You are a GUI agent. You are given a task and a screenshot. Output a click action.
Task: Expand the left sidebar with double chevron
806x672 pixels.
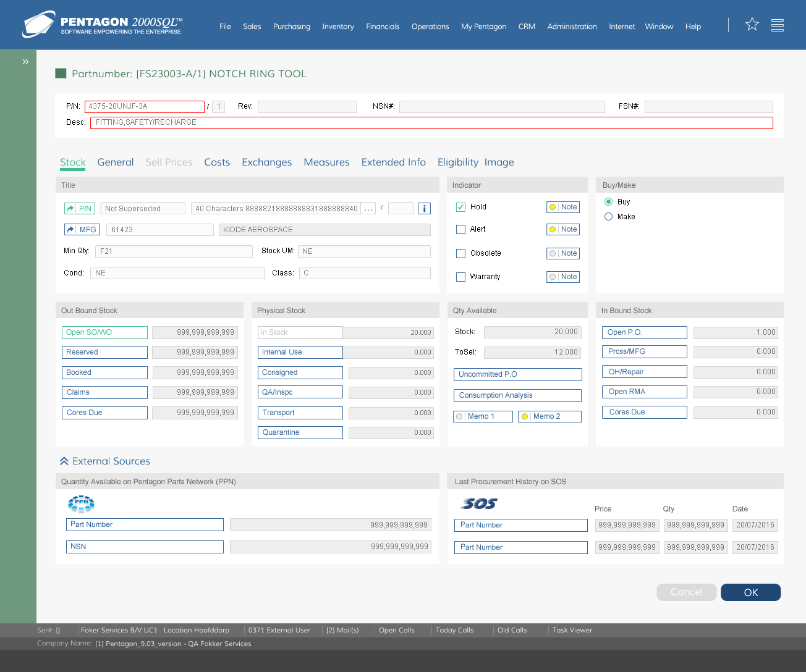click(25, 62)
